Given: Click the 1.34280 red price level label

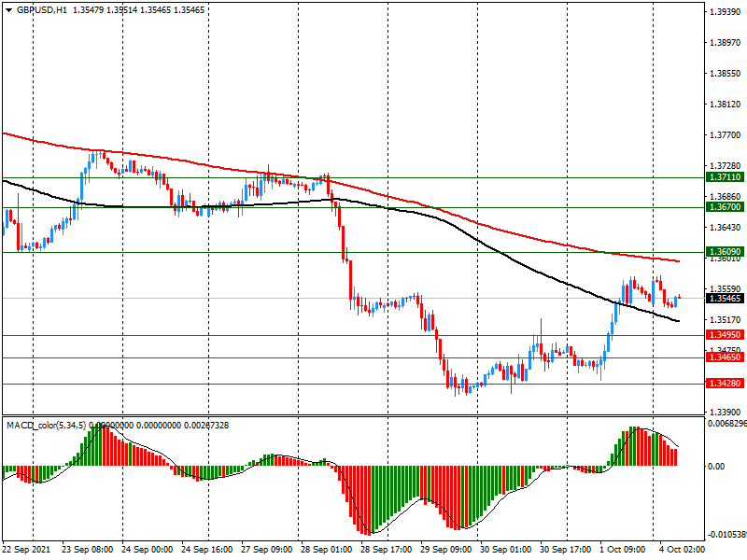Looking at the screenshot, I should 726,384.
